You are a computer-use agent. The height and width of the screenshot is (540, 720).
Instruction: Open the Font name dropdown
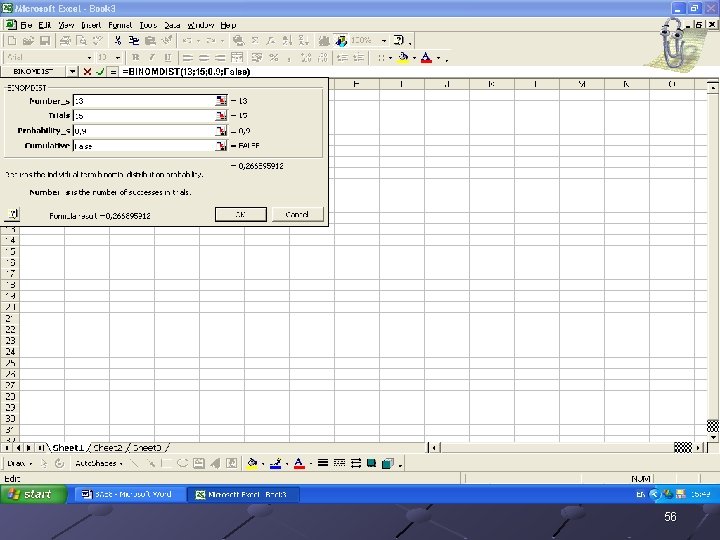pos(89,57)
